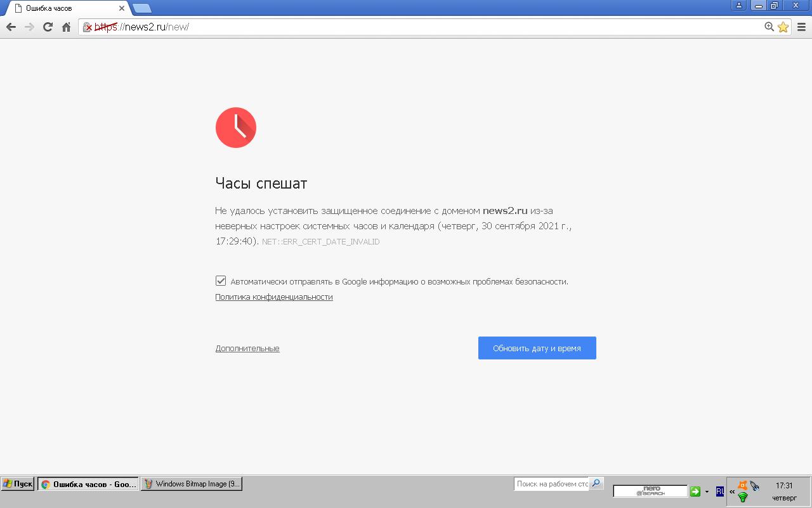Click the Обновить дату и время button
The height and width of the screenshot is (508, 812).
pos(537,348)
